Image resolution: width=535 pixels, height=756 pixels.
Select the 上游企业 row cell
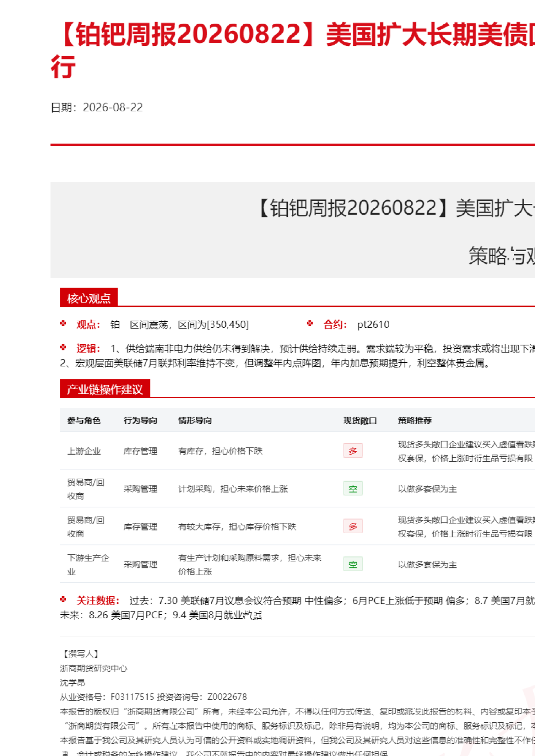[84, 451]
